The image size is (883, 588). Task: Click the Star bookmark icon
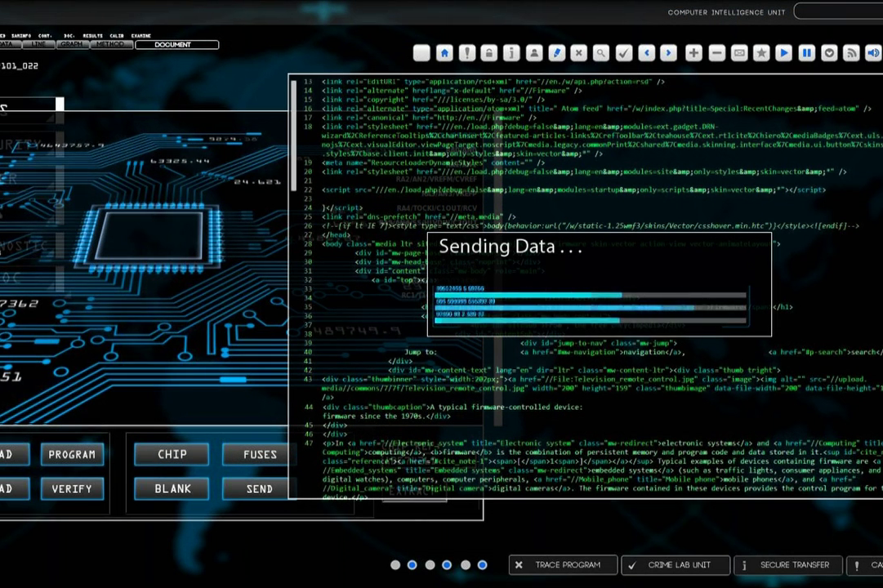point(763,52)
